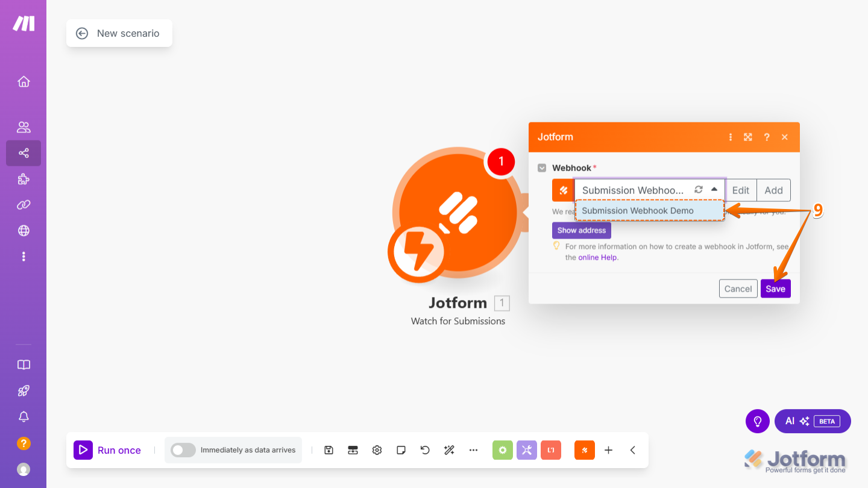Select Submission Webhook Demo from the dropdown
Screen dimensions: 868x488
coord(638,210)
